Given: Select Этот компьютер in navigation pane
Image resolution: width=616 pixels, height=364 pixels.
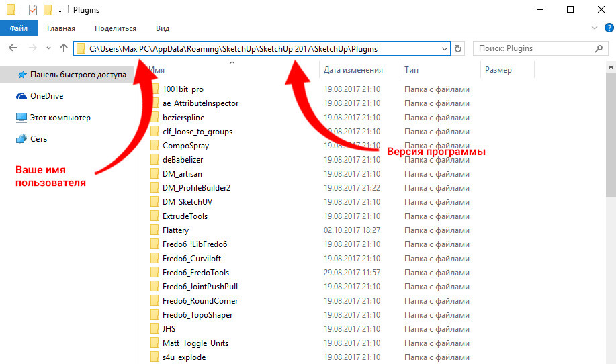Looking at the screenshot, I should pyautogui.click(x=53, y=118).
